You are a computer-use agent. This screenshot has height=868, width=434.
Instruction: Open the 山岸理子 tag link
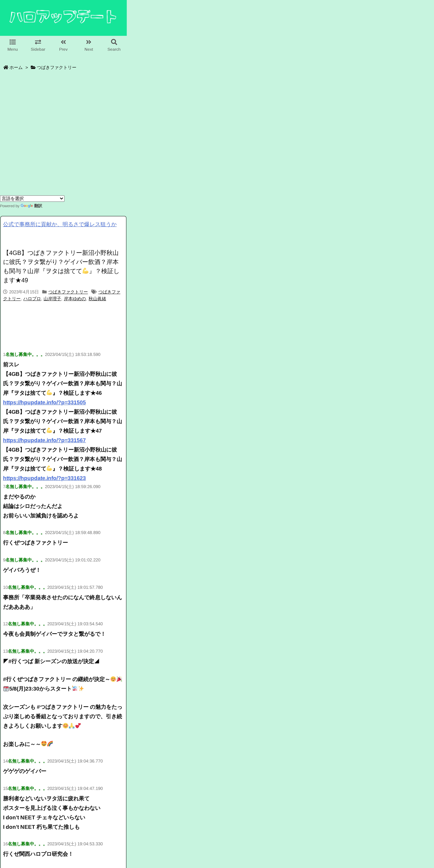52,299
